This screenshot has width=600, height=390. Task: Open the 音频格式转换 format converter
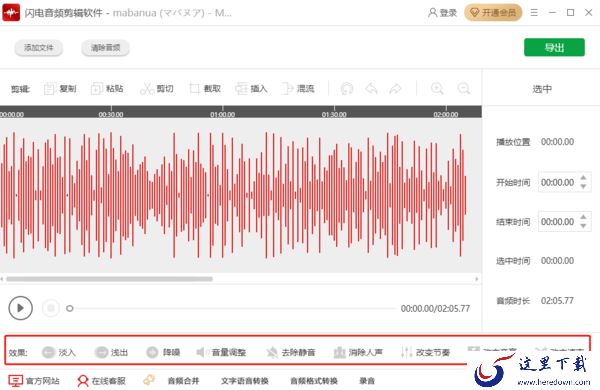click(314, 381)
